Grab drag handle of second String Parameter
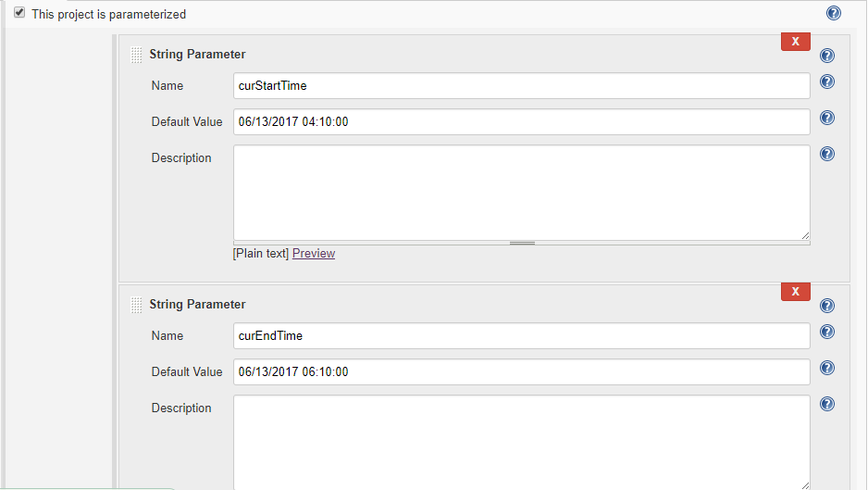868x490 pixels. point(136,305)
